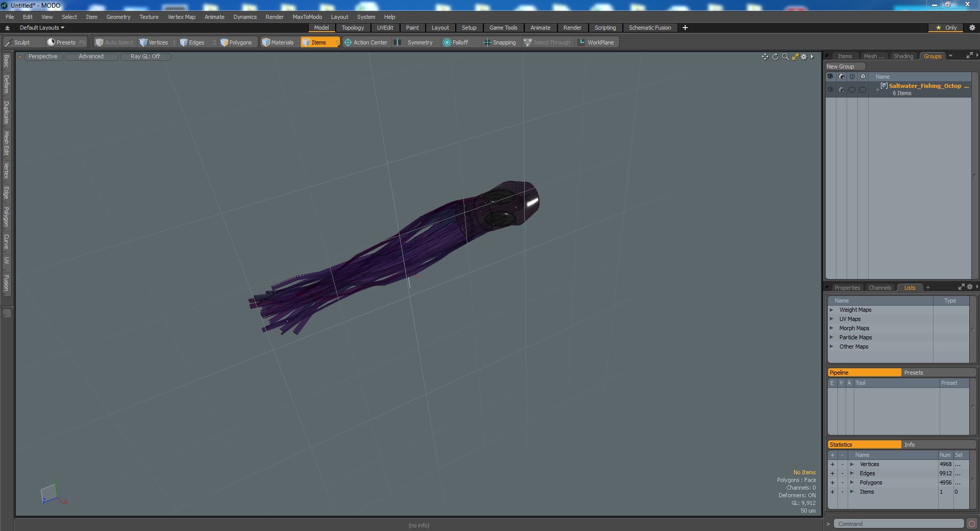Click the Name column header in Lists
Viewport: 980px width, 531px height.
(881, 301)
